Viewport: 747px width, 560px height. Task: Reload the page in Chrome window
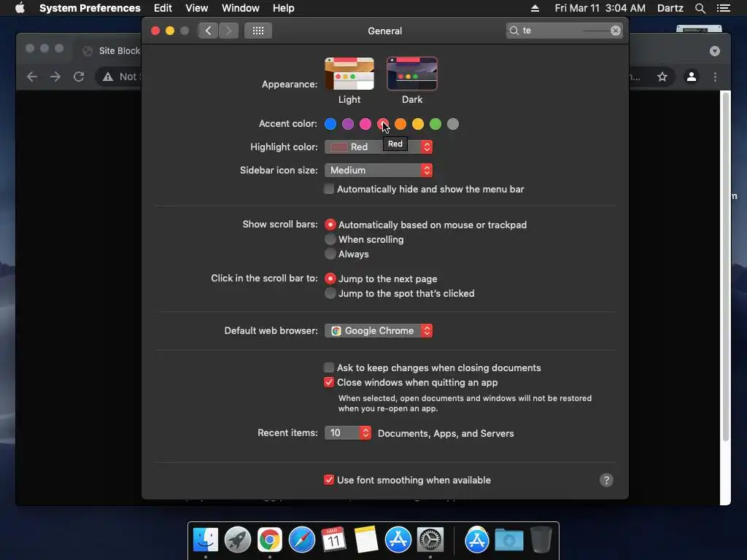[79, 77]
